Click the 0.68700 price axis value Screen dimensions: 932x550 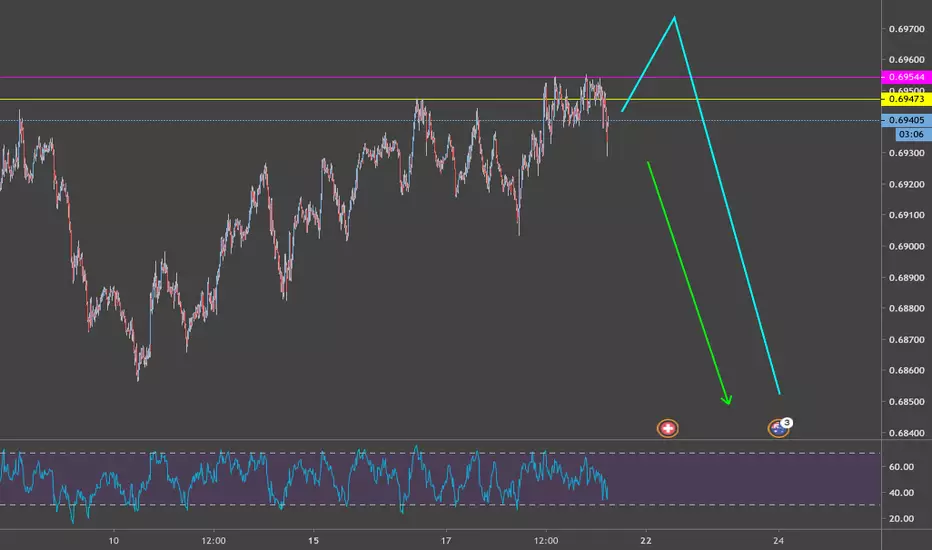click(906, 340)
